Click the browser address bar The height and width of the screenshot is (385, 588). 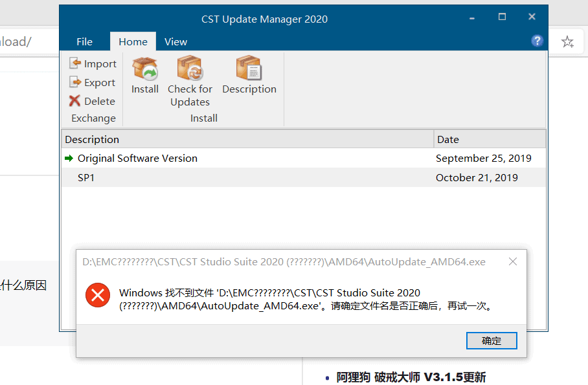click(x=28, y=41)
